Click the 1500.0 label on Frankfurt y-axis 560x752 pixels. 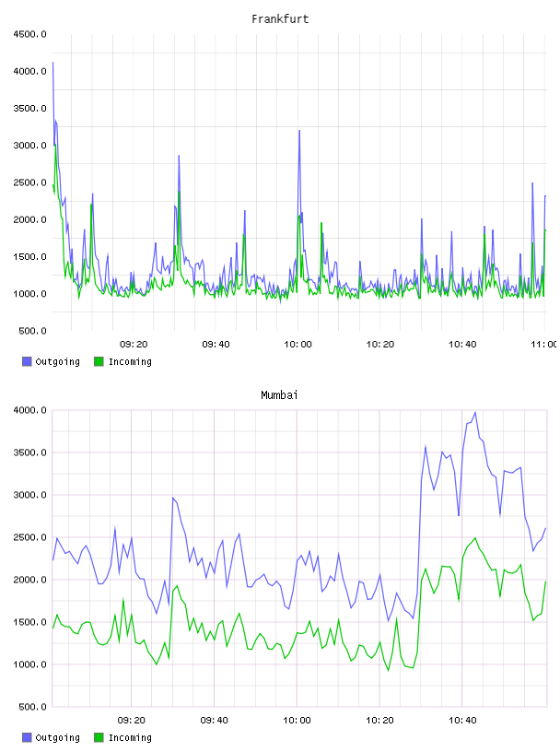[29, 256]
